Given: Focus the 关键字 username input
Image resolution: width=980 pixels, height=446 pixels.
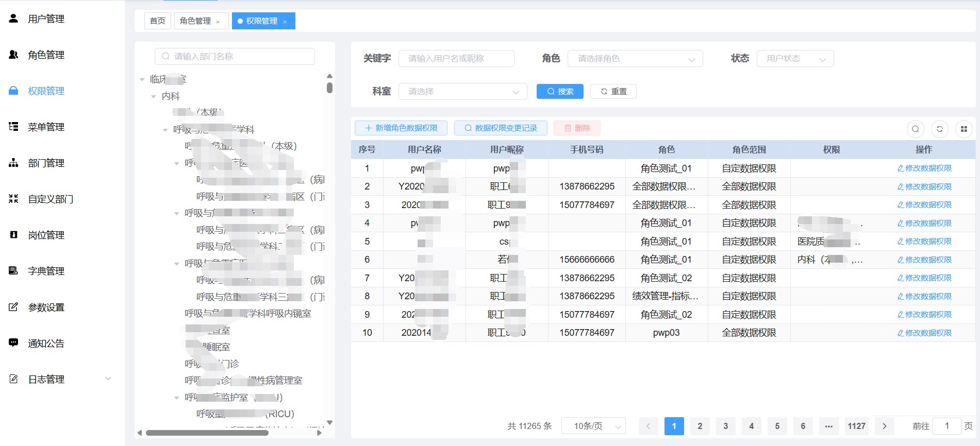Looking at the screenshot, I should pyautogui.click(x=456, y=59).
